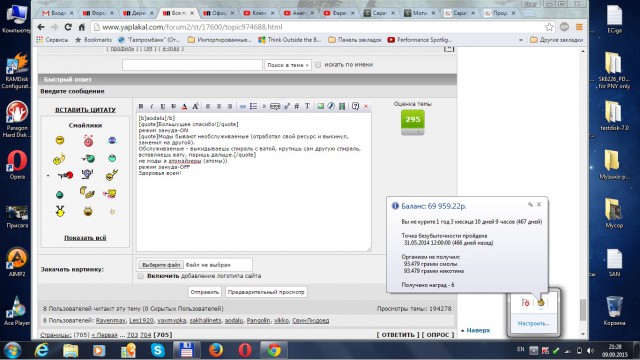This screenshot has width=640, height=360.
Task: Click the page's vertical scrollbar thumb
Action: pyautogui.click(x=583, y=310)
